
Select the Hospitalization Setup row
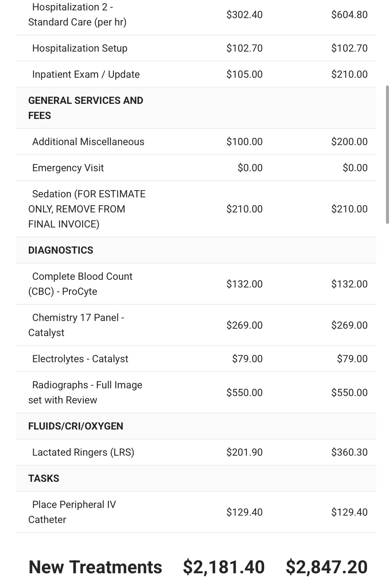196,48
